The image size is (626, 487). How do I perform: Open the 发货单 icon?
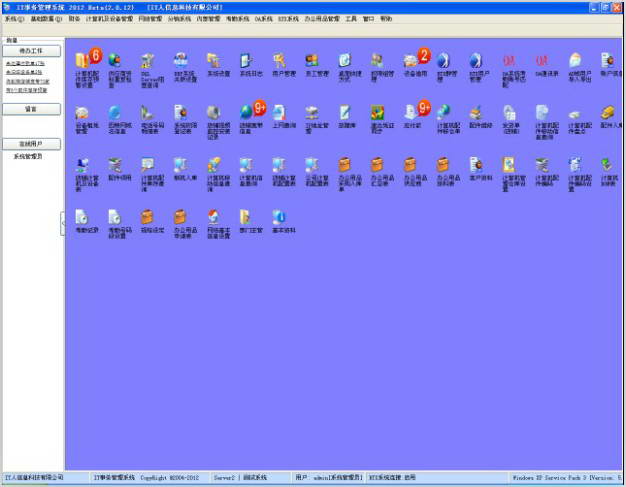pos(510,113)
